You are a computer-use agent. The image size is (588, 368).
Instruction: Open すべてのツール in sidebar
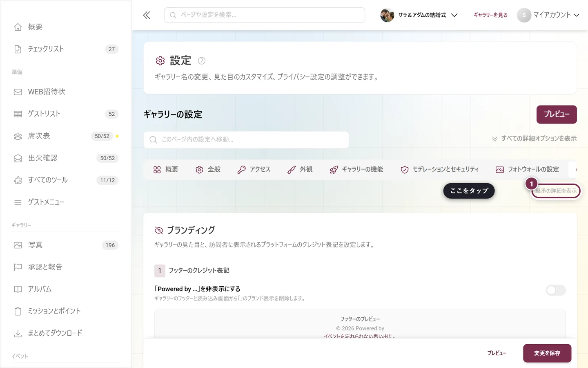pyautogui.click(x=66, y=180)
